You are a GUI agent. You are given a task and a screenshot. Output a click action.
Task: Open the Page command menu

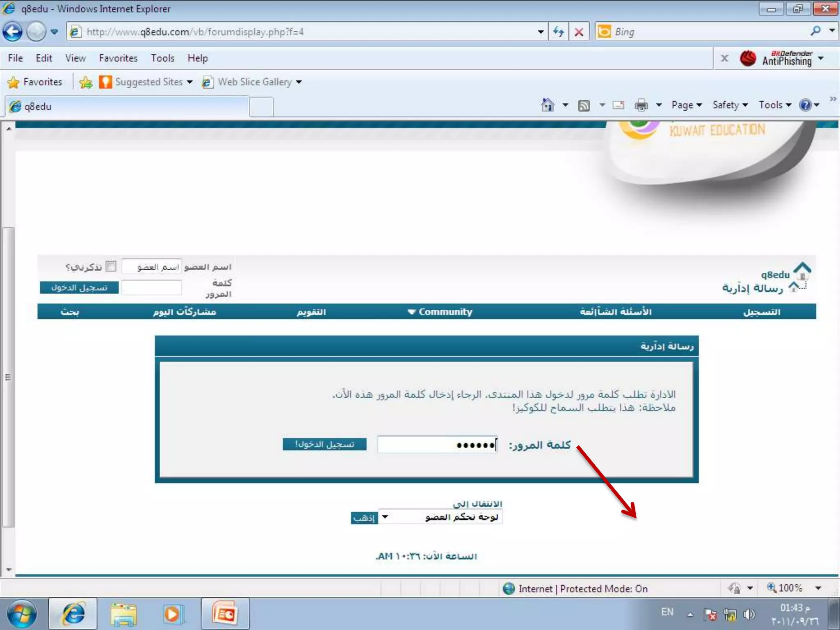tap(687, 105)
